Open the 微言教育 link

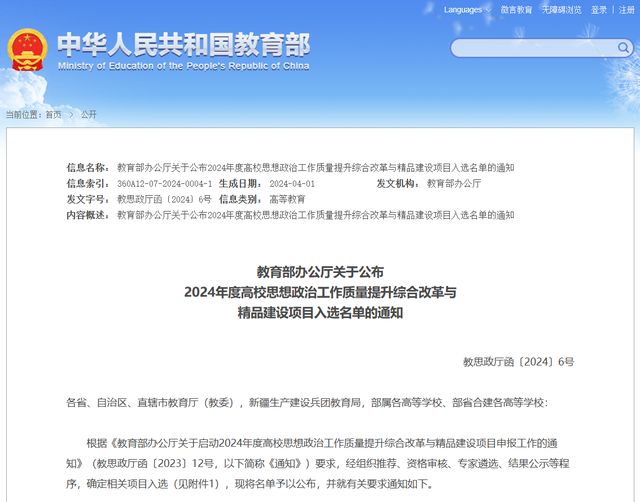[516, 10]
